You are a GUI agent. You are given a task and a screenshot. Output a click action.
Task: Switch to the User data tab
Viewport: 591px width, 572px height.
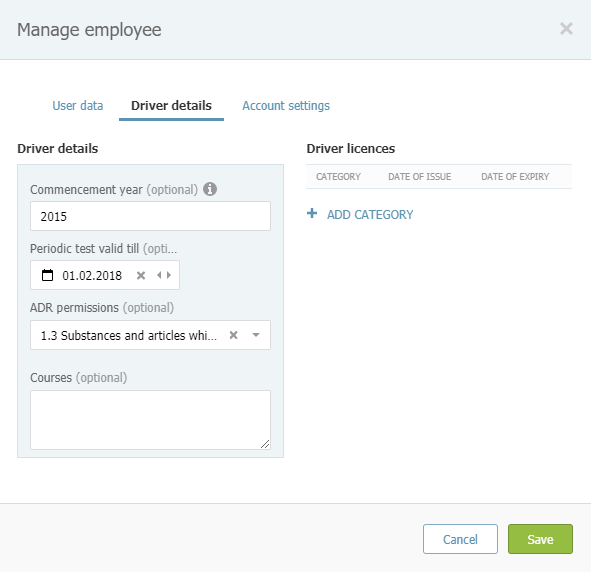[x=78, y=106]
